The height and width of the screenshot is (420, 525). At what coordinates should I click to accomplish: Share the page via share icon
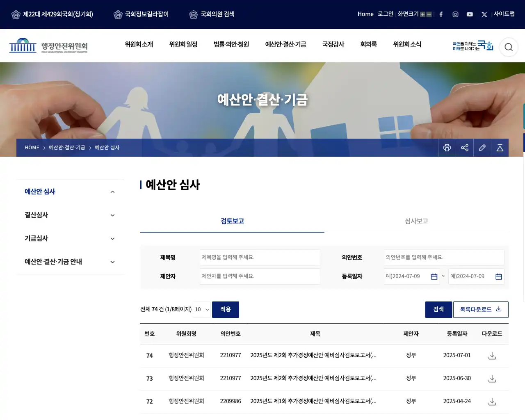point(465,148)
